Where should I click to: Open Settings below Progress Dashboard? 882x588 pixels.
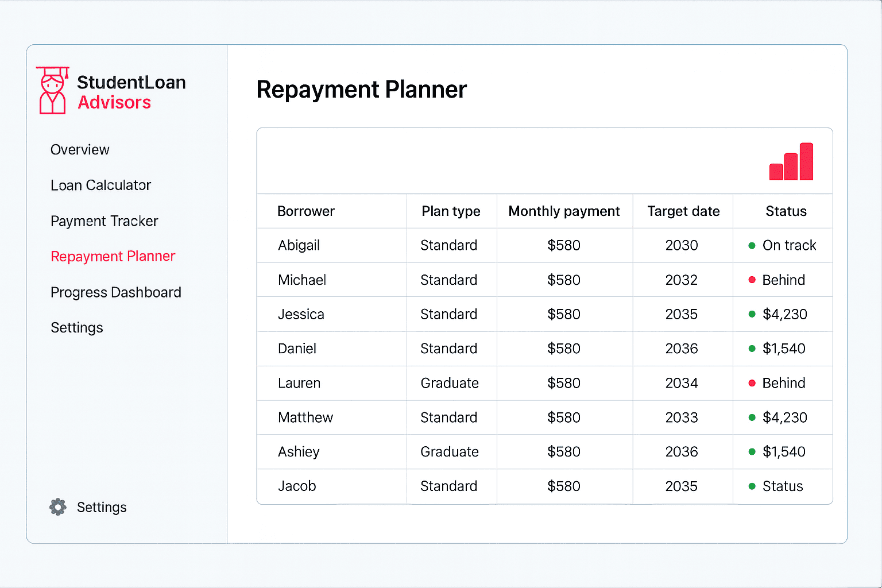[x=77, y=328]
